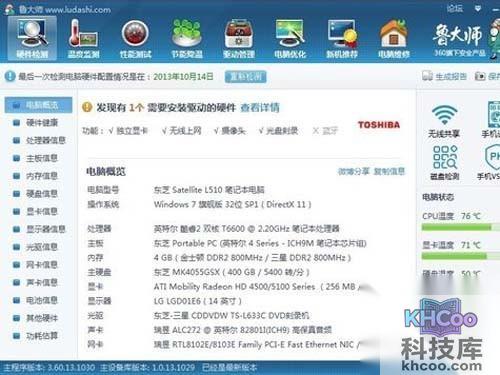Click 复制信息 copy info link
This screenshot has width=500, height=375.
(389, 171)
